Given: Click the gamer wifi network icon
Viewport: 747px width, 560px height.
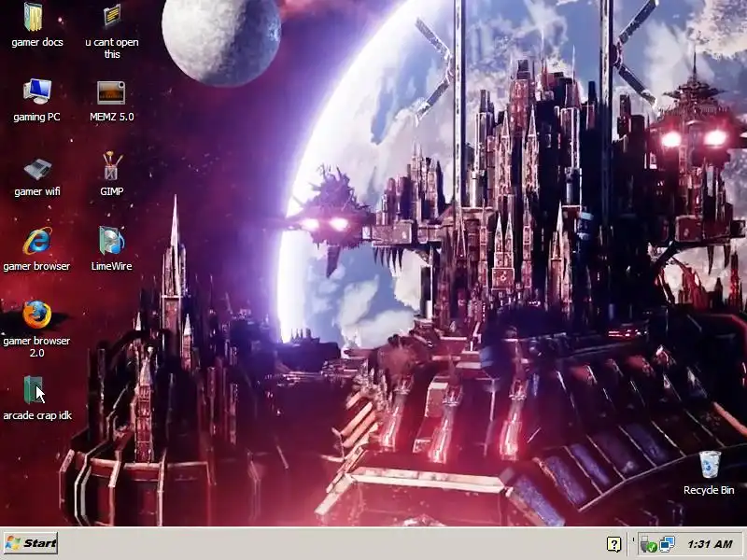Looking at the screenshot, I should click(x=37, y=169).
